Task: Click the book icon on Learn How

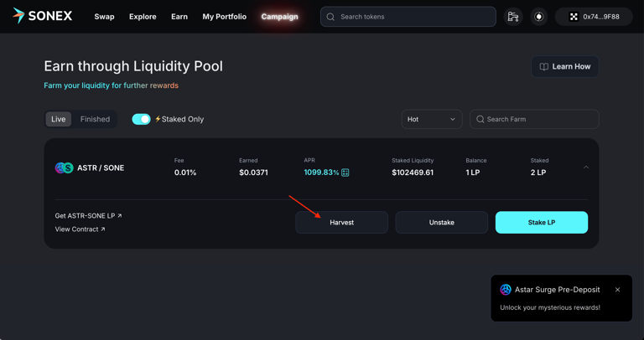Action: [543, 66]
